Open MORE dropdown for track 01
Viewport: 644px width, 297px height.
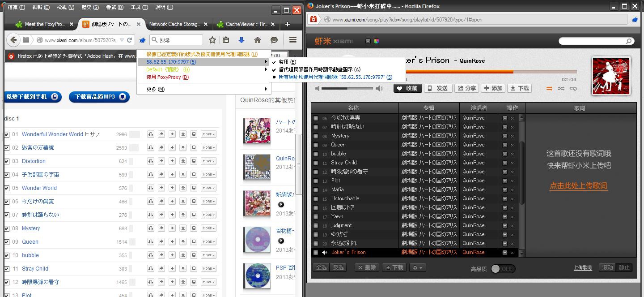[x=208, y=134]
